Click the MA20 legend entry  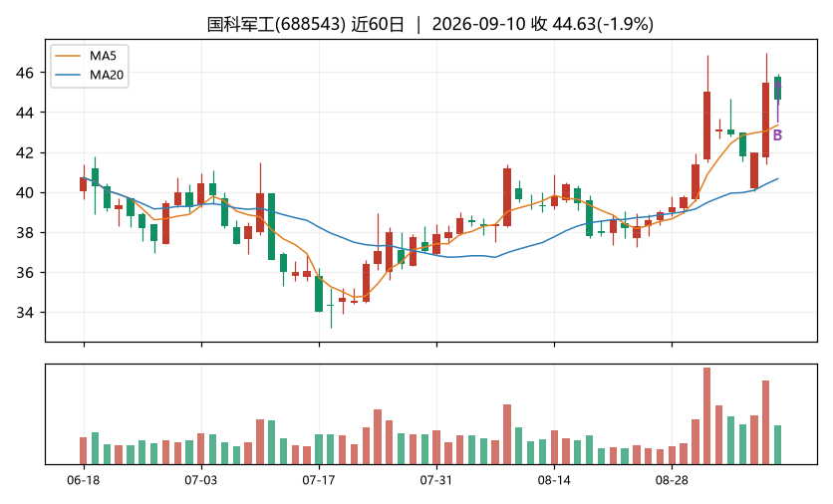coord(89,75)
